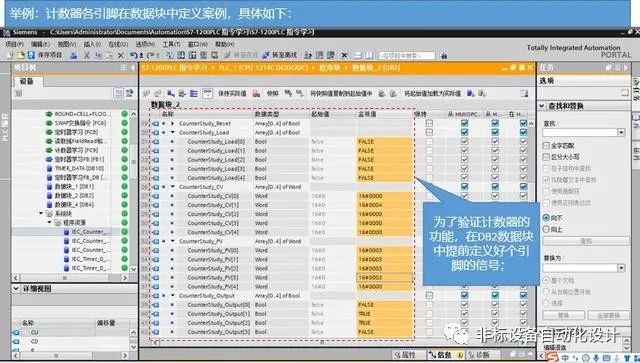Enable the 区分大小写 checkbox
Screen dimensions: 640x363
click(546, 157)
